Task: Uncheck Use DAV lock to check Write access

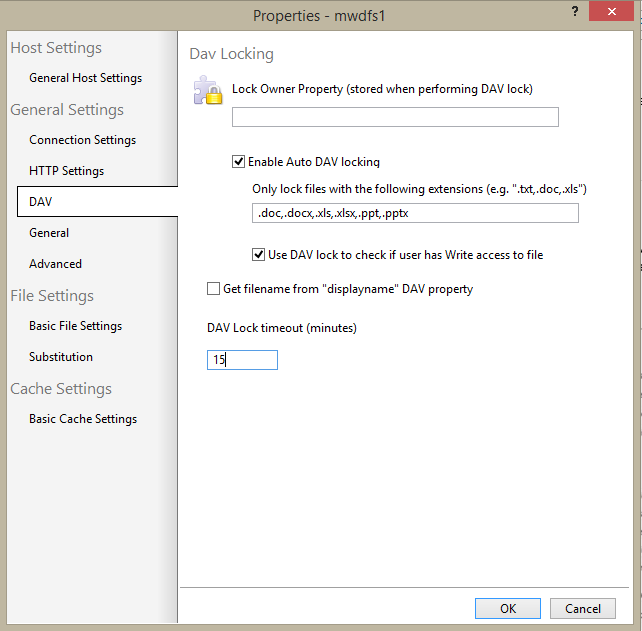Action: (x=259, y=255)
